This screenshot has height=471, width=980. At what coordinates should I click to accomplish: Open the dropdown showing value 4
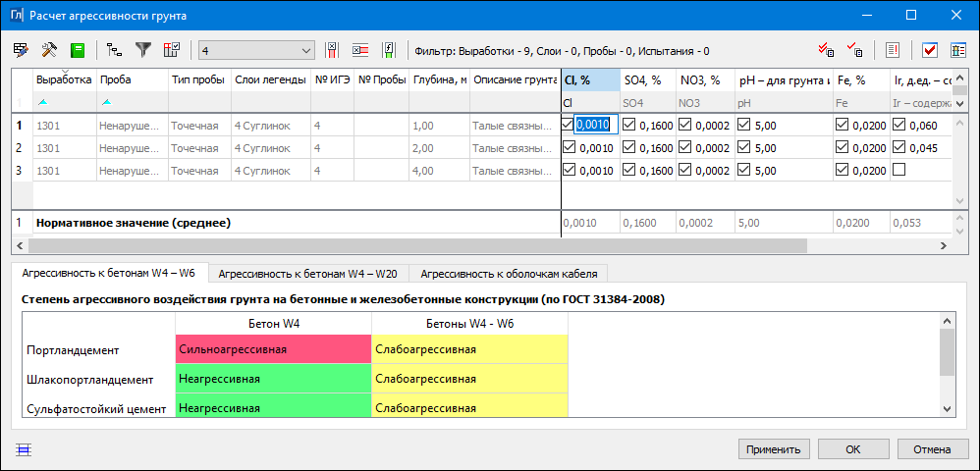pyautogui.click(x=256, y=51)
